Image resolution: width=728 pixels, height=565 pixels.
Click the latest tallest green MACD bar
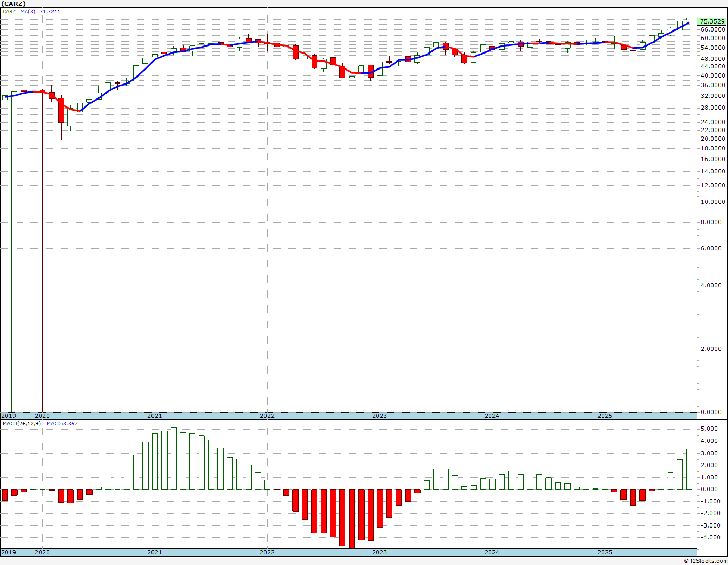[689, 469]
